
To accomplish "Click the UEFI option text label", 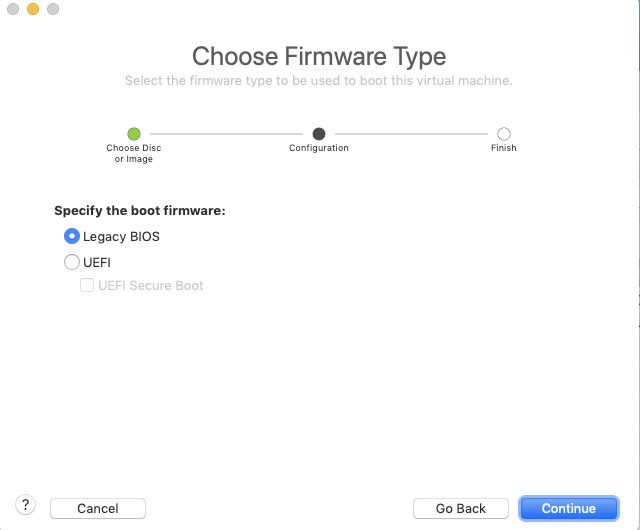I will pos(97,262).
